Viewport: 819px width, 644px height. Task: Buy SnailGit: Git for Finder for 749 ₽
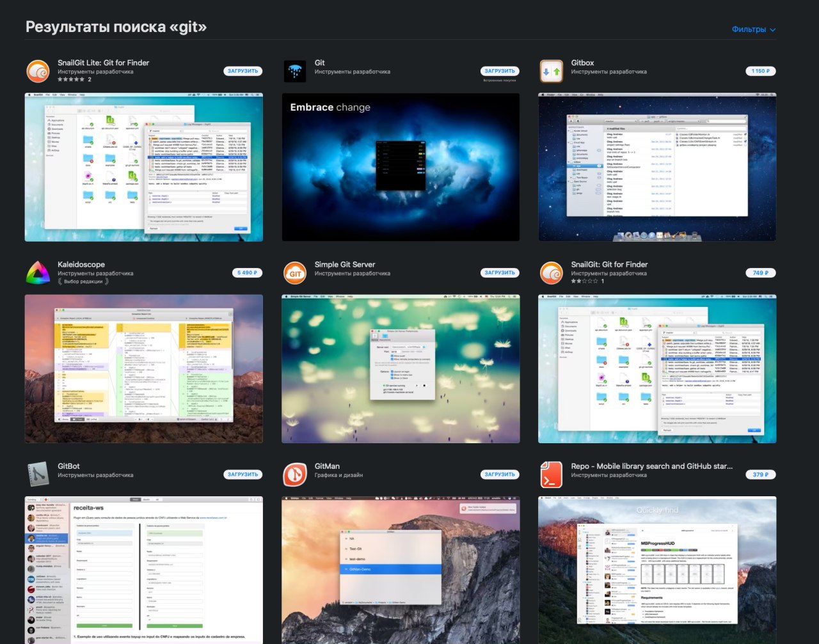[761, 272]
